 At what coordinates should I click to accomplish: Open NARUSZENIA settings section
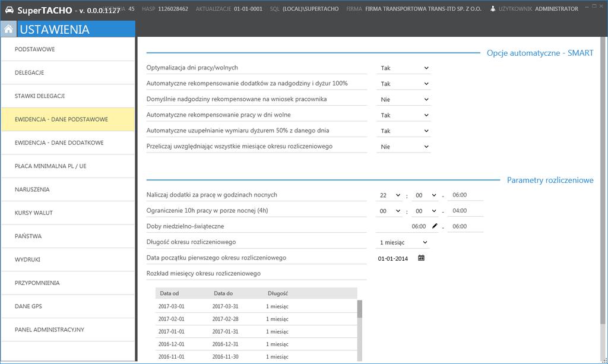68,189
